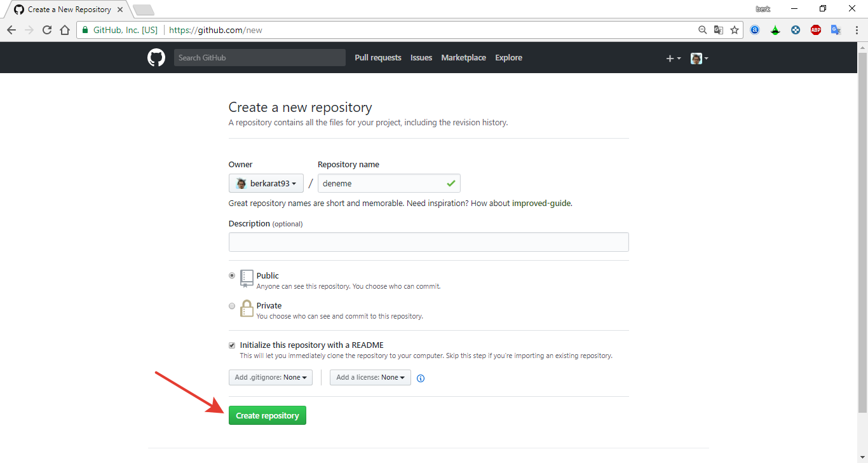868x463 pixels.
Task: Open browser home page icon
Action: pos(64,30)
